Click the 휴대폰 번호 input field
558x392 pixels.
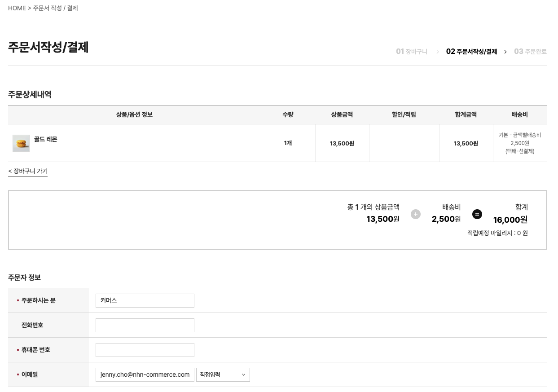145,350
